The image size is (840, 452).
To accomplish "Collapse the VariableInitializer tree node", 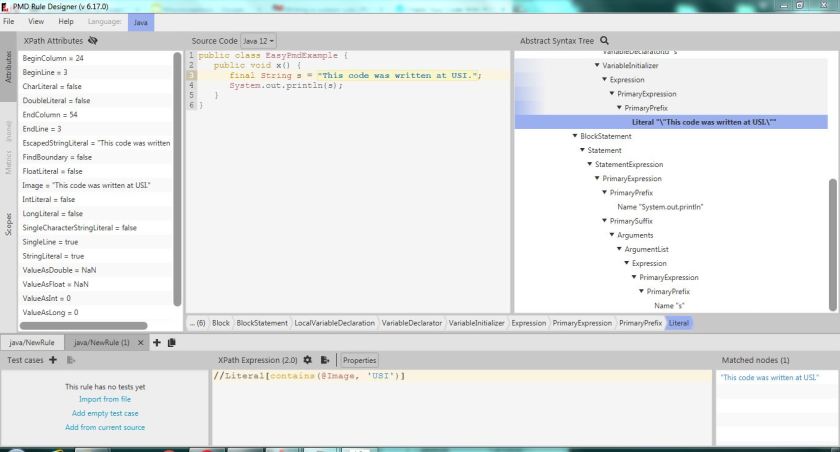I will click(x=597, y=65).
